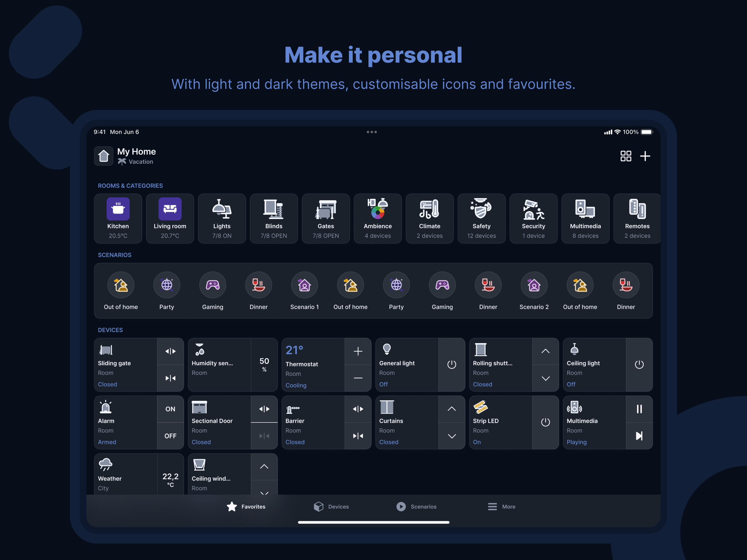
Task: Lower the Curtains with down chevron
Action: 451,436
